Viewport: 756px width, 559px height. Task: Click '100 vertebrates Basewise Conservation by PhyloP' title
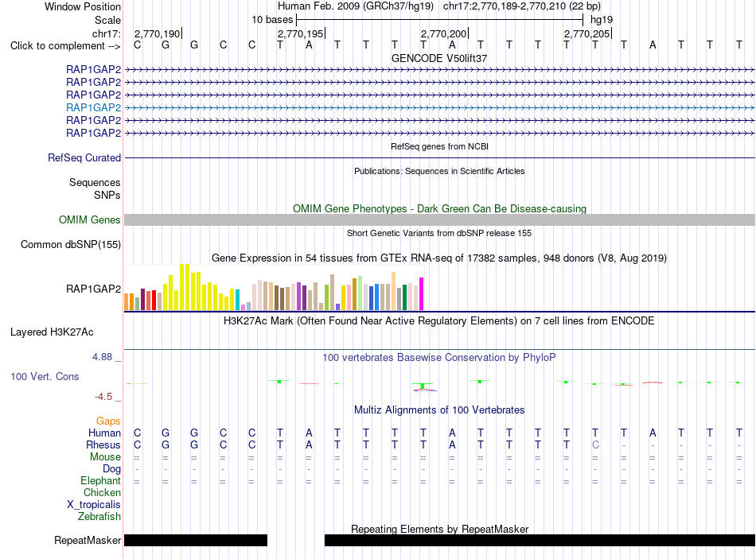pos(439,358)
